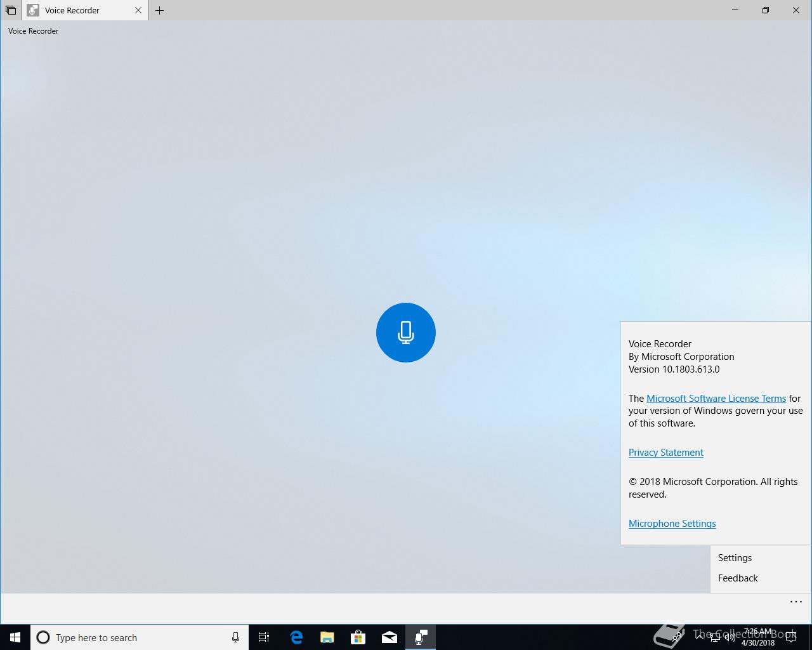Open Task View on the taskbar

click(x=264, y=637)
